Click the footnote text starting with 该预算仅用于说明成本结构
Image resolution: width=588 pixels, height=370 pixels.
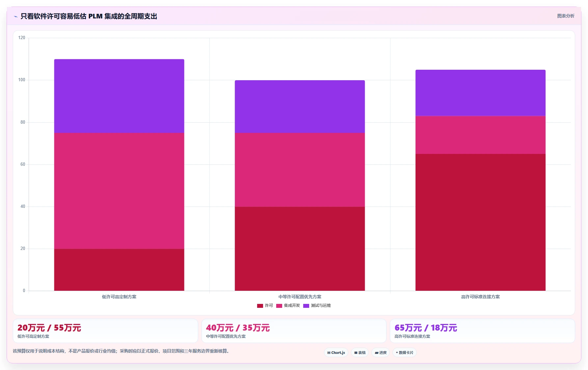[121, 351]
